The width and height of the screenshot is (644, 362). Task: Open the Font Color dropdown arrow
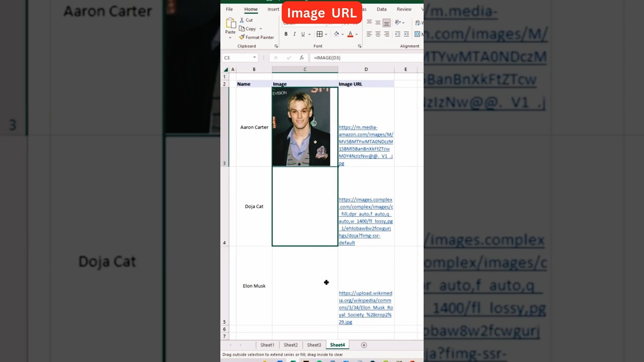pyautogui.click(x=357, y=34)
